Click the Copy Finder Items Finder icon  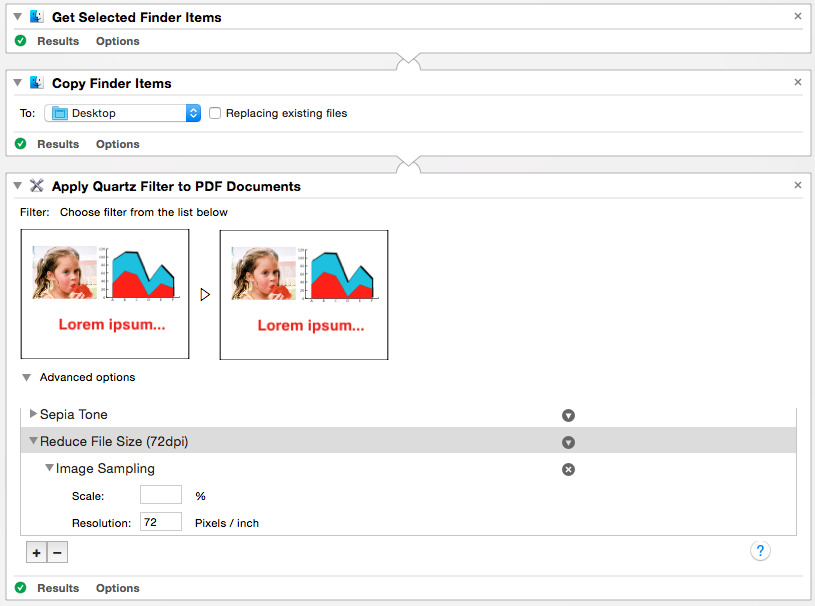(x=38, y=82)
